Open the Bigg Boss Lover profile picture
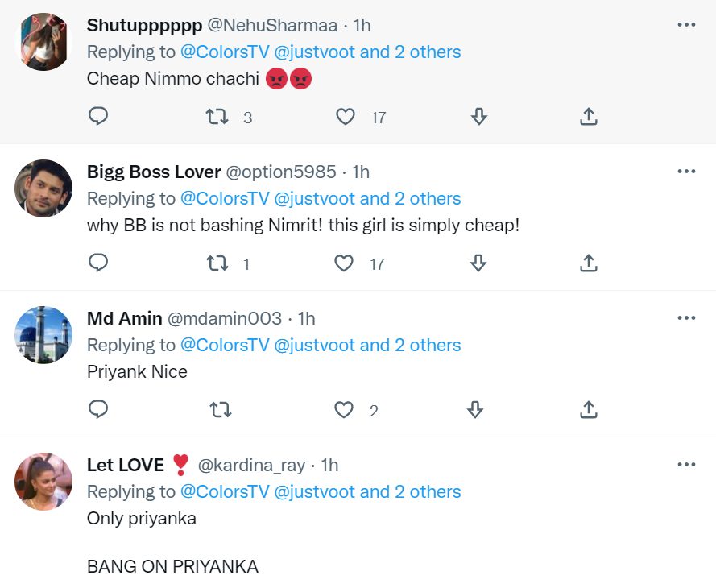The width and height of the screenshot is (716, 588). [43, 188]
